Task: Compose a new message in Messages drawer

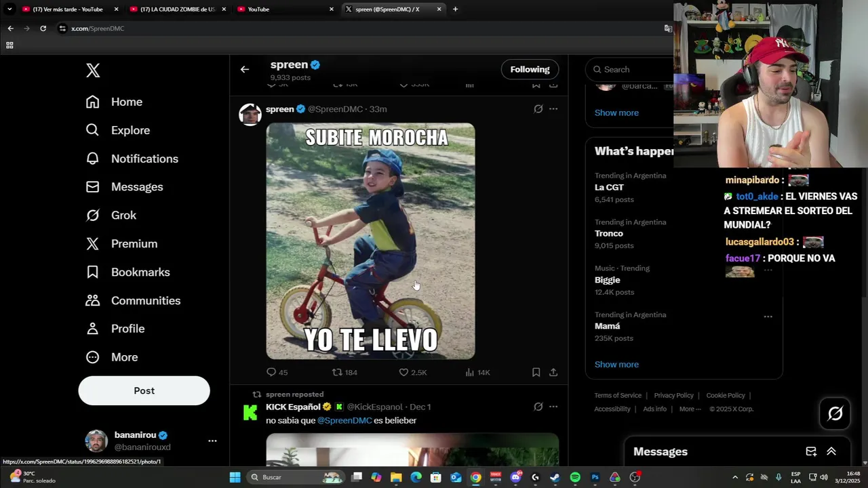Action: (811, 451)
